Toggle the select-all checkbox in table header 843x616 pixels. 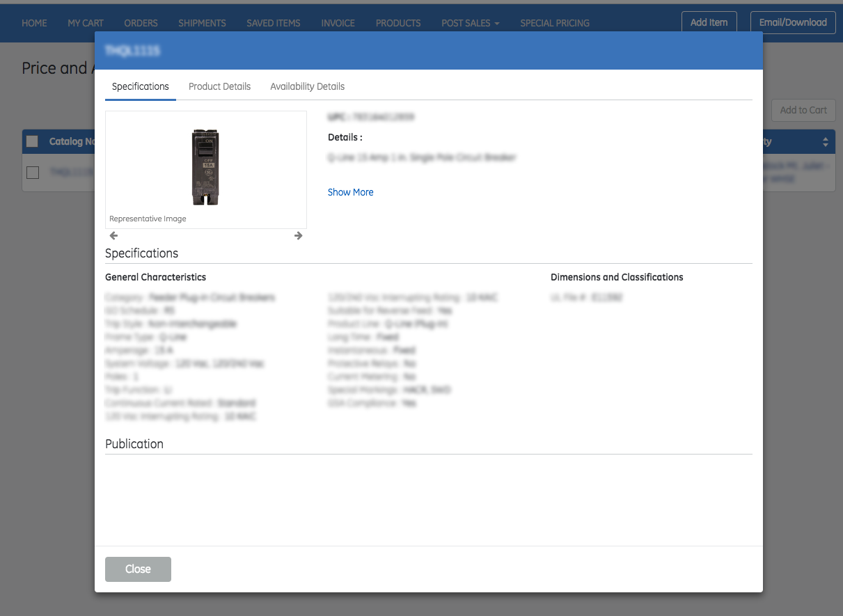(x=32, y=141)
